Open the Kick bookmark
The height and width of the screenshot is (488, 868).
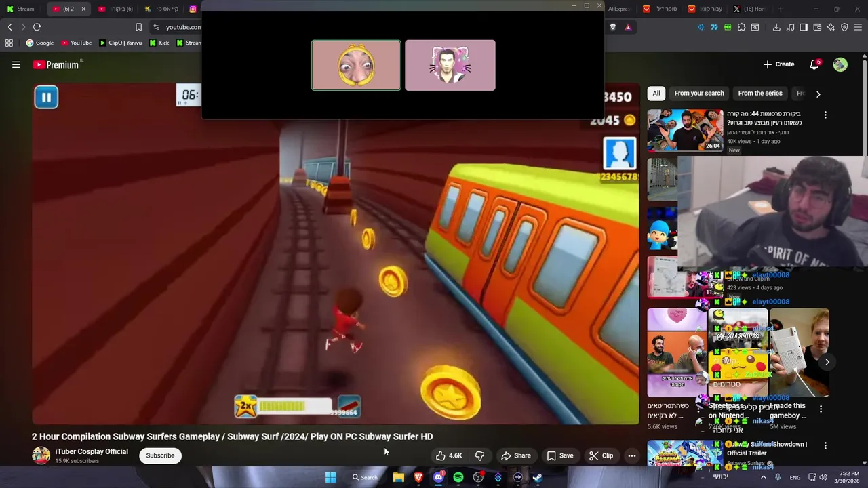[159, 43]
